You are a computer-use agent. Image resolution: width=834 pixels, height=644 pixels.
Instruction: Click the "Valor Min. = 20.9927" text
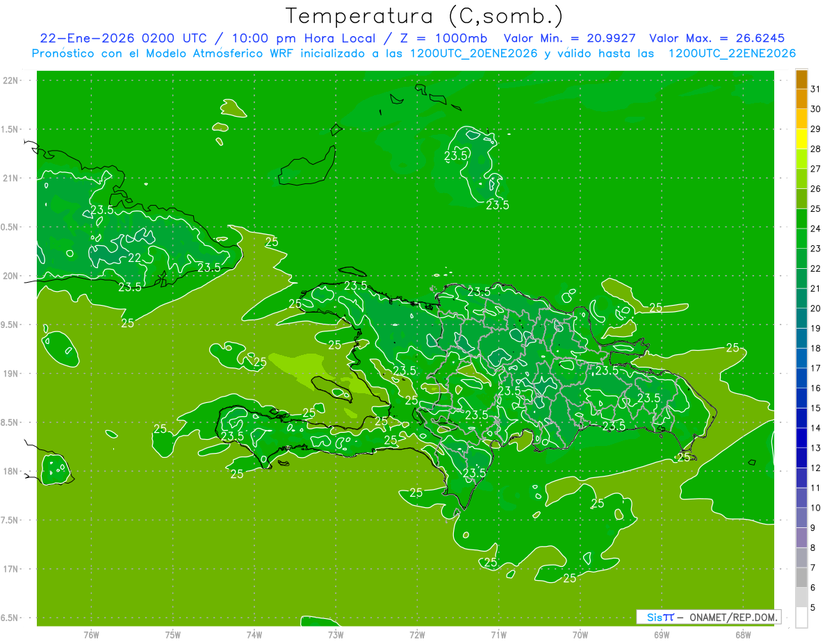pos(569,38)
